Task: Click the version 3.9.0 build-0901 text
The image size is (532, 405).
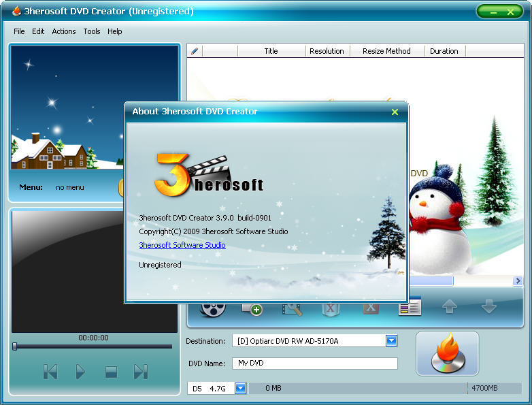Action: click(x=205, y=218)
